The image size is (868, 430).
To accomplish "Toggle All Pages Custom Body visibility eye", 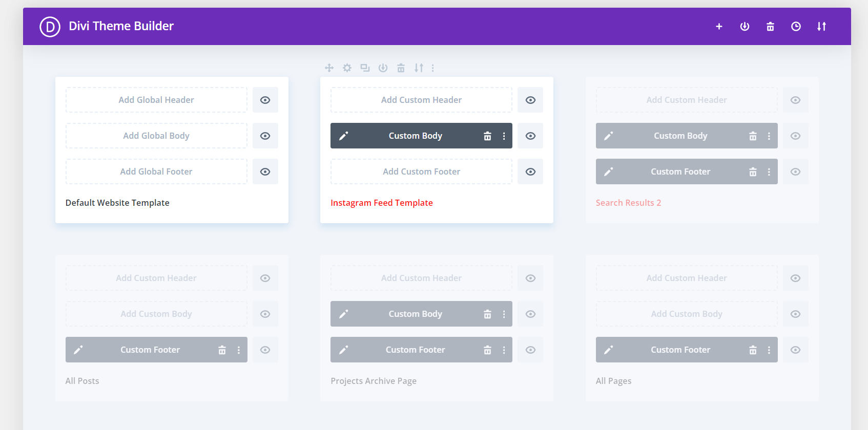I will pos(795,314).
